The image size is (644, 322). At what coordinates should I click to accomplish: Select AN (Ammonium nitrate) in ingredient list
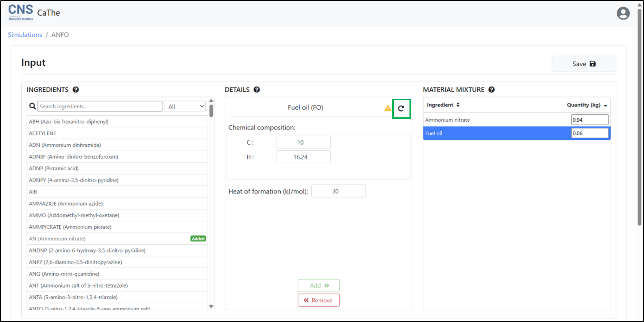point(57,239)
